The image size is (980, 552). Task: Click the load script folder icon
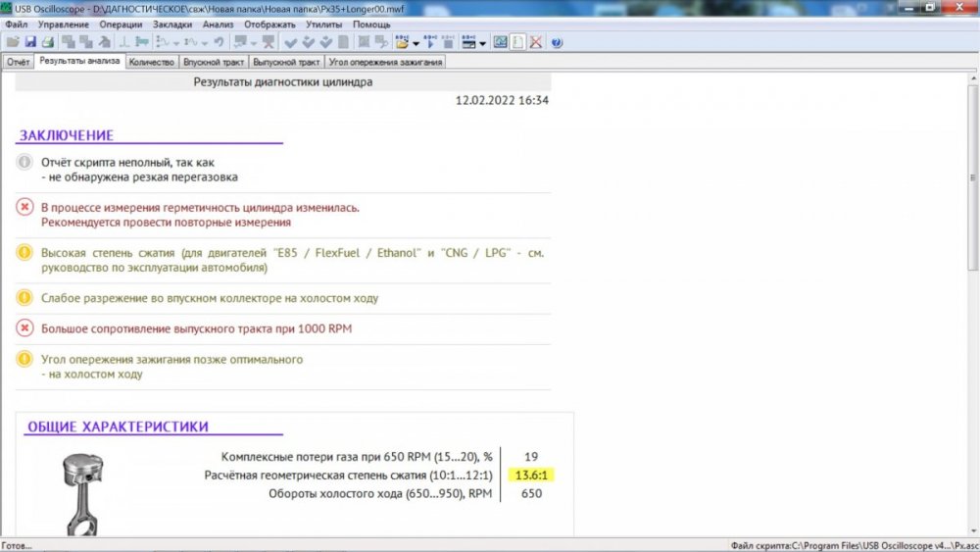402,42
